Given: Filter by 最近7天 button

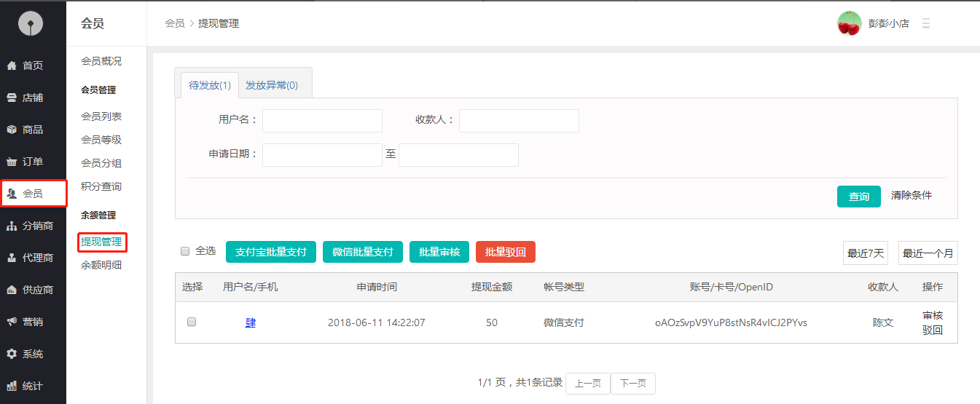Looking at the screenshot, I should [865, 253].
